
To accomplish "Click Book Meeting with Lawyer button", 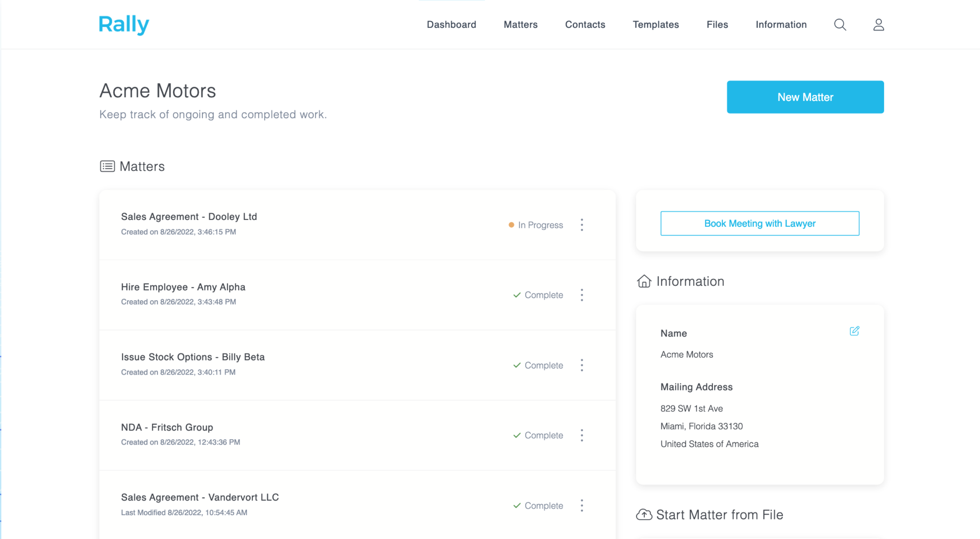I will [x=759, y=223].
